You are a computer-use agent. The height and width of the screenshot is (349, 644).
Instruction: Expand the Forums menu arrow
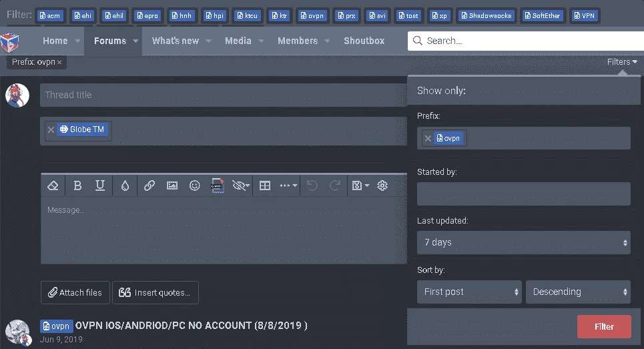click(x=135, y=41)
